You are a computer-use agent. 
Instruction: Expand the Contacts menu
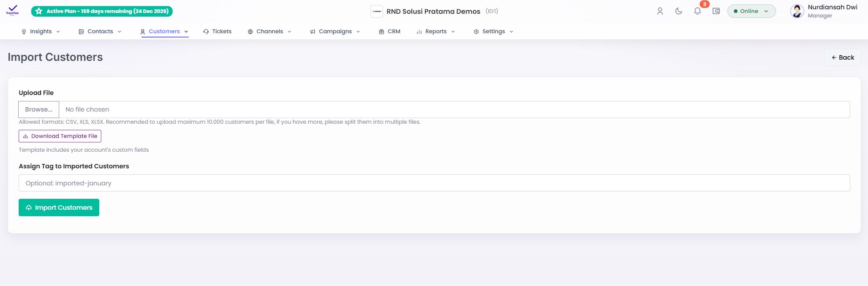[x=100, y=31]
